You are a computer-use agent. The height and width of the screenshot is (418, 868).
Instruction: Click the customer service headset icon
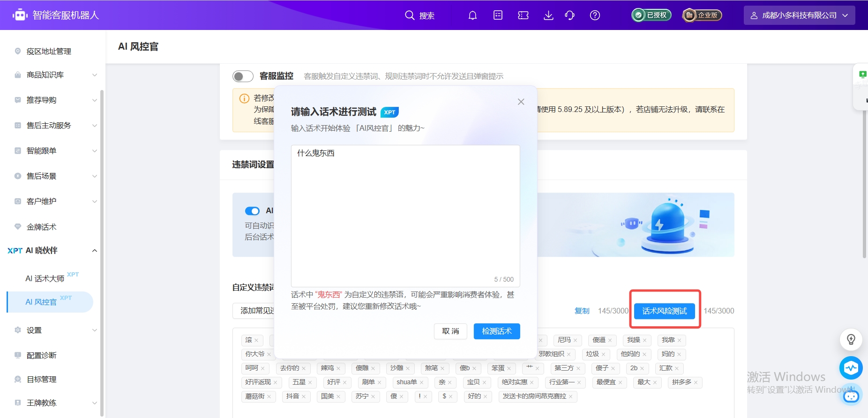pyautogui.click(x=569, y=15)
